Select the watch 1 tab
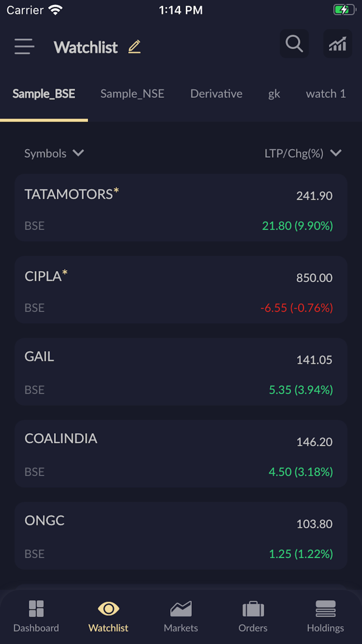 coord(326,94)
